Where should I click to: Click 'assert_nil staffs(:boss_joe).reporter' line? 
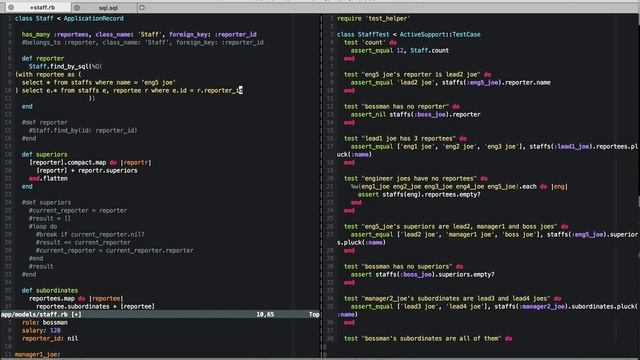(x=416, y=114)
